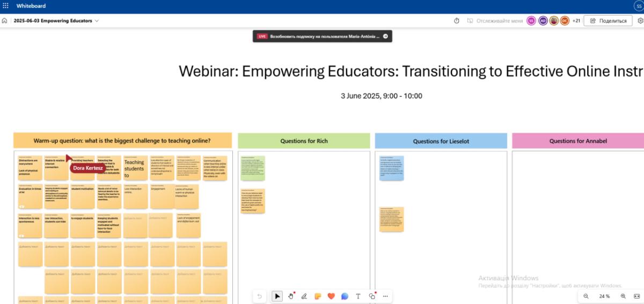The image size is (644, 304).
Task: Open the heart reactions tool
Action: tap(331, 296)
